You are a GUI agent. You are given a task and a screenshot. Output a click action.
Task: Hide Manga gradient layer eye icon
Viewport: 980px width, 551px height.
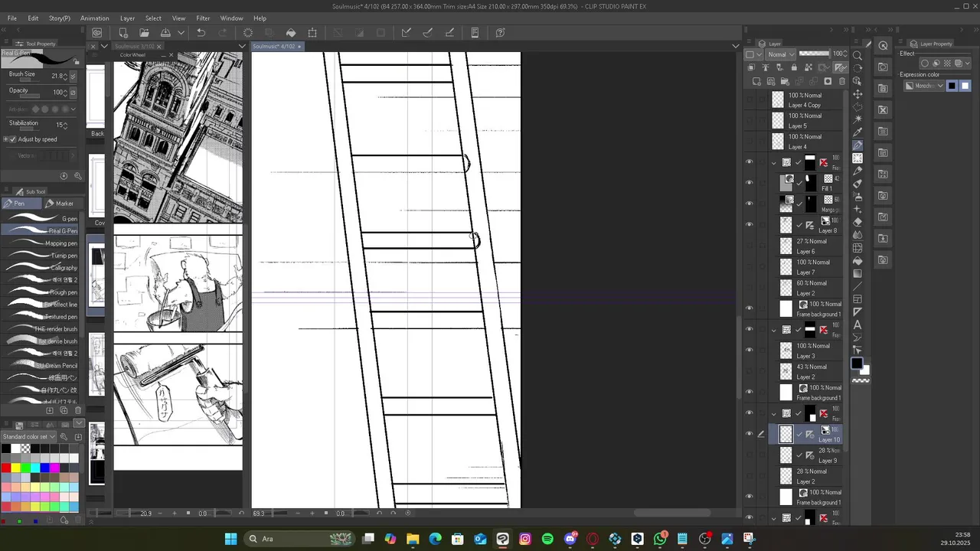coord(749,204)
